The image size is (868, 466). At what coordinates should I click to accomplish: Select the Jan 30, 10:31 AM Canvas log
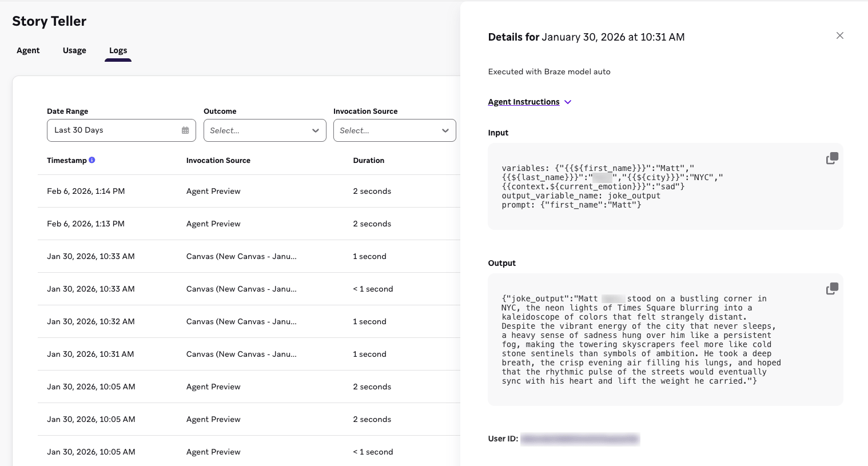click(90, 354)
